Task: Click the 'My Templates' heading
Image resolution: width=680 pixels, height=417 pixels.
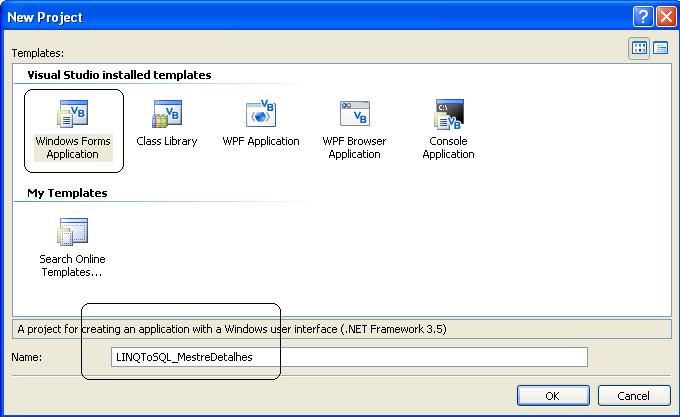Action: (x=67, y=193)
